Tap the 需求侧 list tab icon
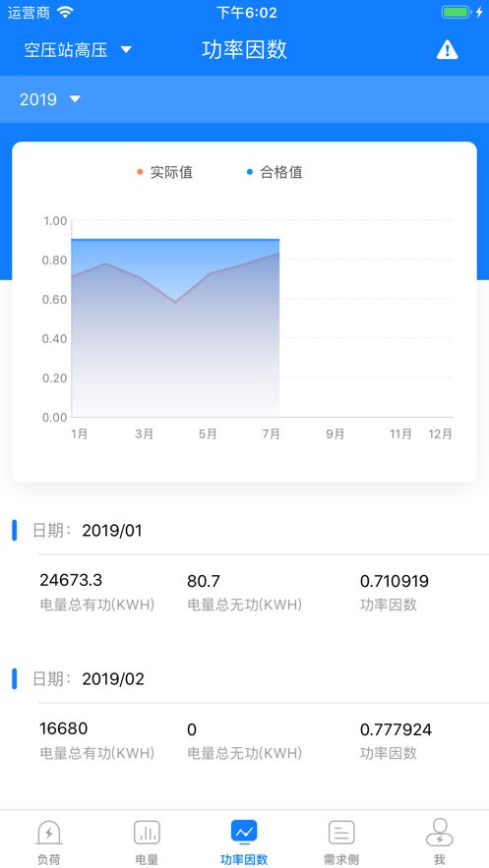 coord(341,832)
